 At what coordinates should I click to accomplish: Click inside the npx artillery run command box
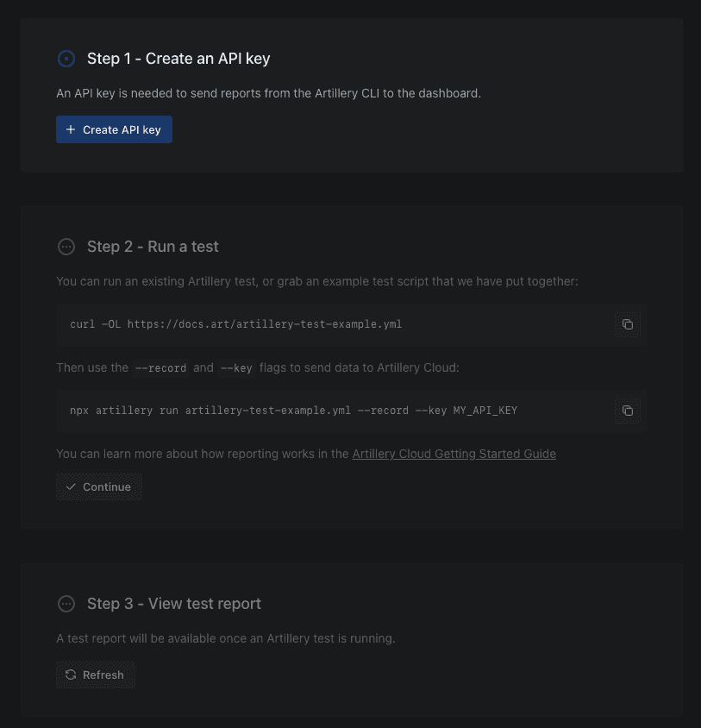pos(328,411)
